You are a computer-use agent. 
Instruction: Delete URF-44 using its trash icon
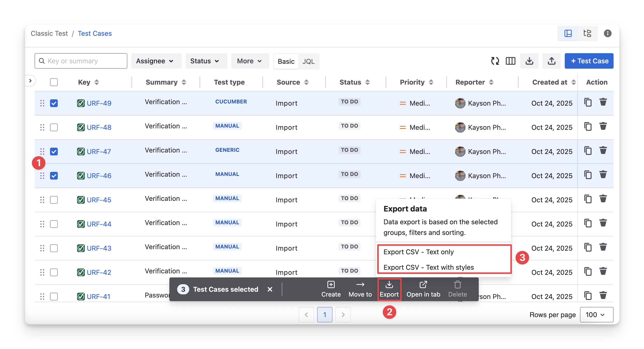click(603, 223)
